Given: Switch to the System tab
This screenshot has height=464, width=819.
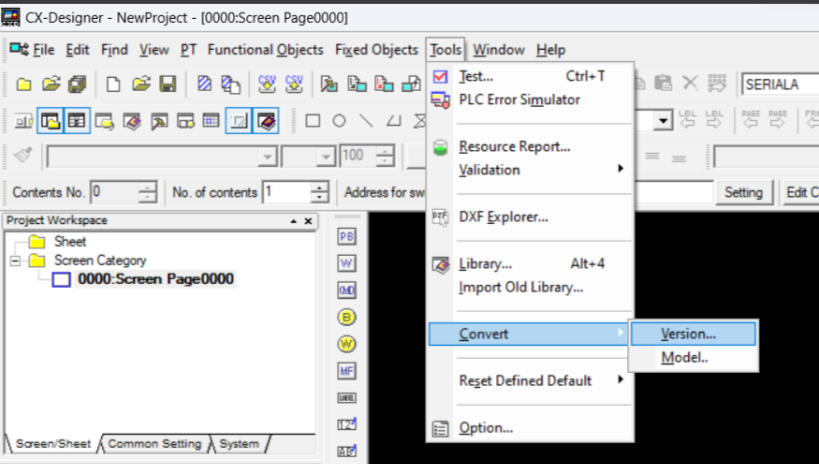Looking at the screenshot, I should point(239,444).
